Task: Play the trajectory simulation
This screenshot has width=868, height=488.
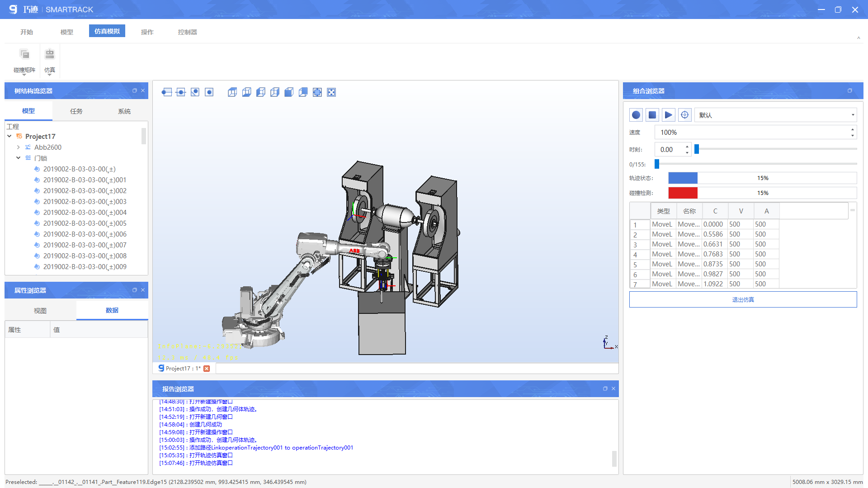Action: click(x=669, y=115)
